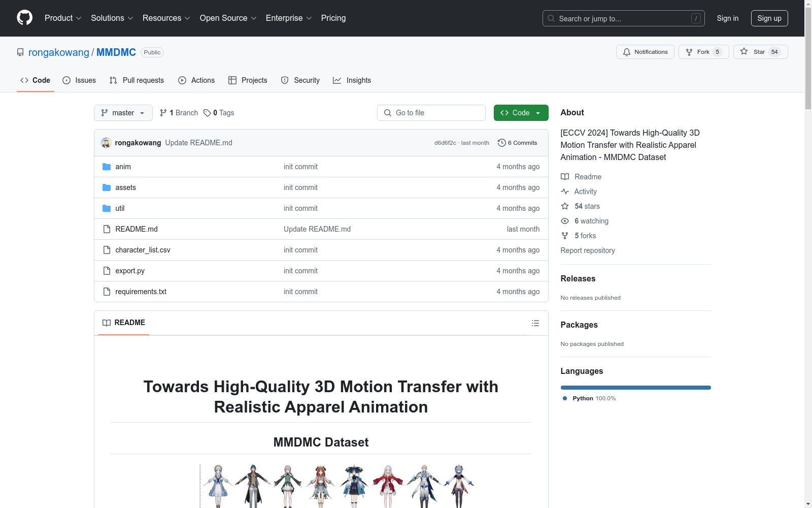Click the eye icon beside 6 watching

pos(565,221)
